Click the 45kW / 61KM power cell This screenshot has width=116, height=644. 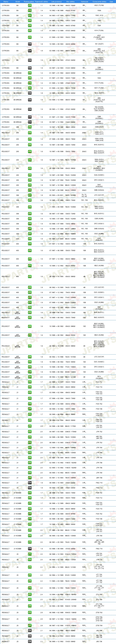point(70,10)
